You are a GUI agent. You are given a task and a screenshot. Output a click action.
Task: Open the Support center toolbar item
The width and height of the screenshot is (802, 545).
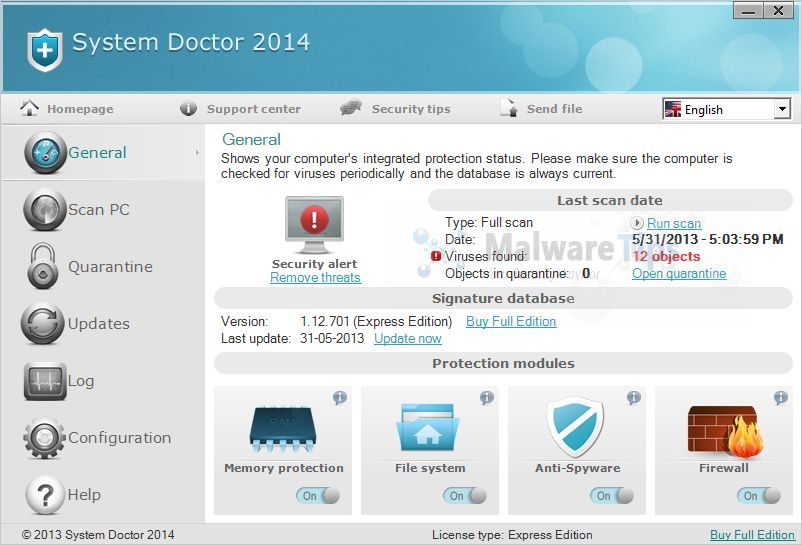[240, 108]
